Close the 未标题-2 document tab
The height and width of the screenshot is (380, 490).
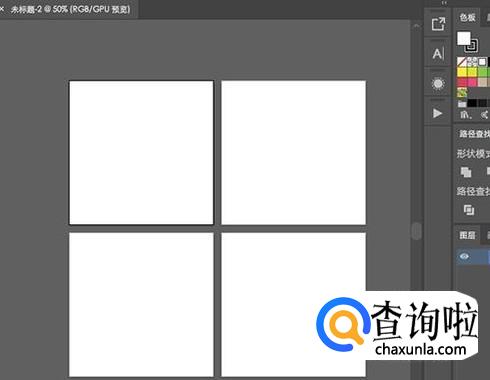click(2, 9)
